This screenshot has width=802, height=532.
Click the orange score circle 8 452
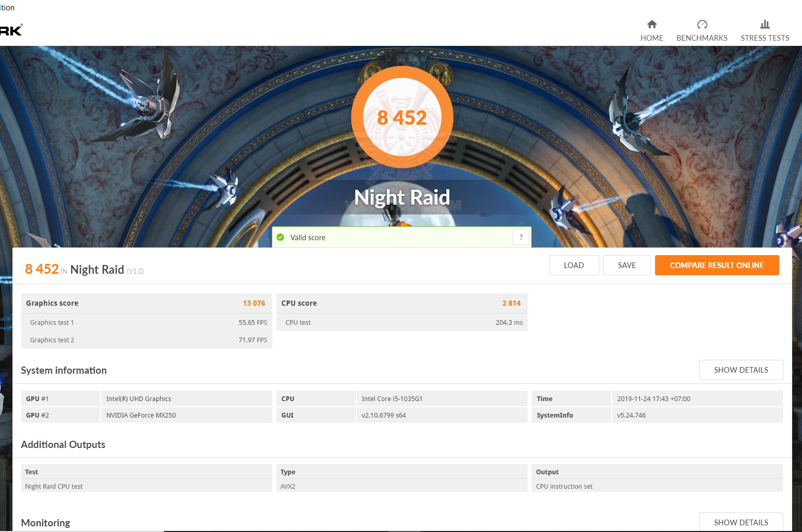(402, 118)
